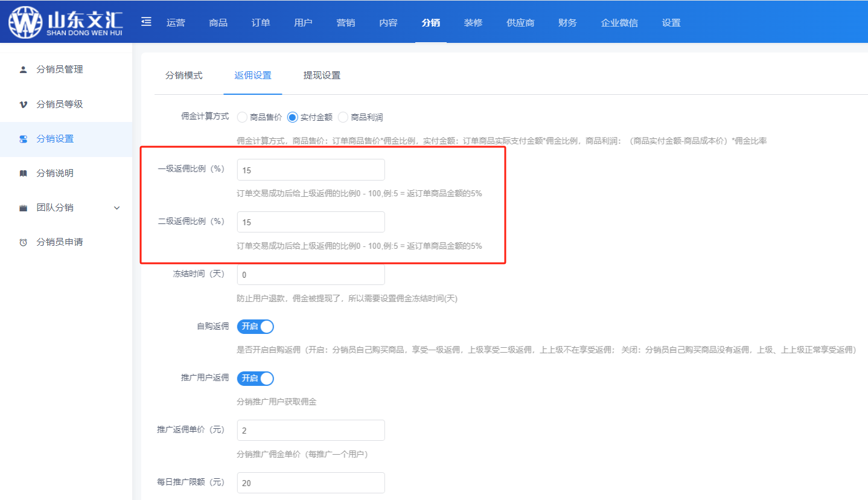Focus the 冻结时间（天） input field
This screenshot has width=868, height=500.
(x=311, y=274)
